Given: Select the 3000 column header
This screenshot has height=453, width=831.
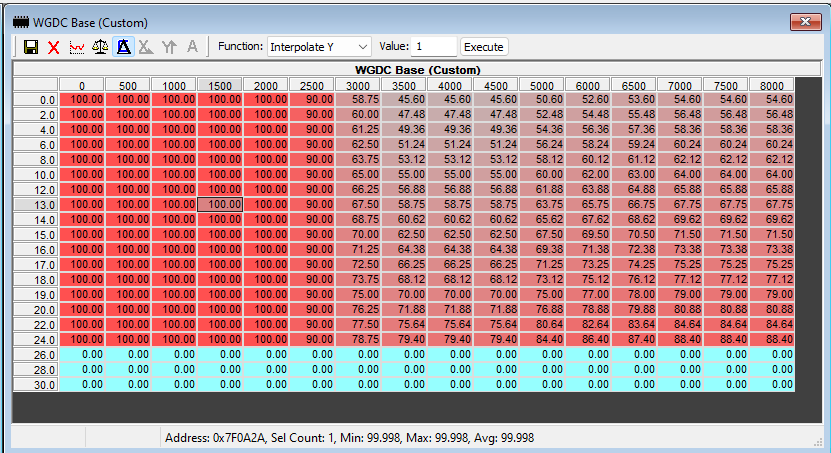Looking at the screenshot, I should pos(358,85).
